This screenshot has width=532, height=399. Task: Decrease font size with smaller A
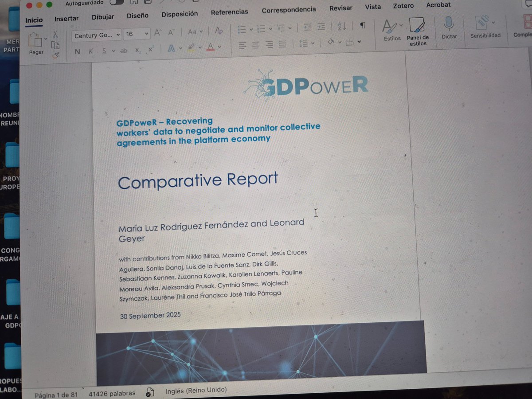(171, 33)
